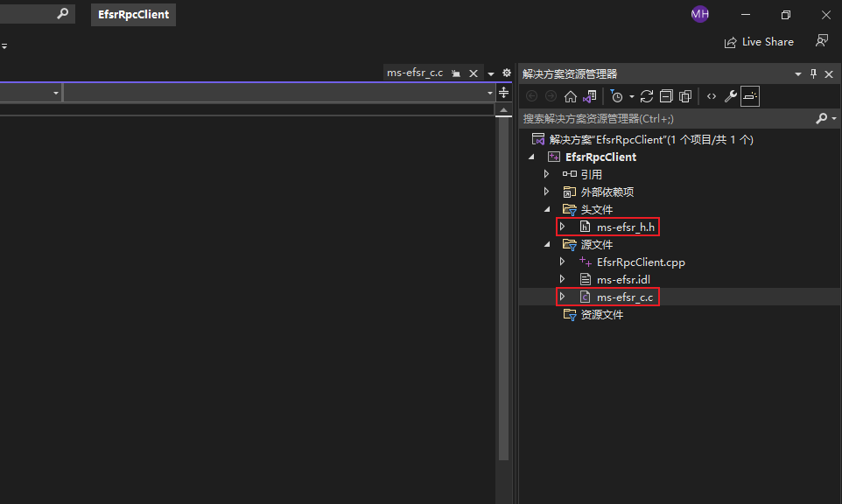Open the member navigation combo box
This screenshot has height=504, width=842.
point(280,93)
